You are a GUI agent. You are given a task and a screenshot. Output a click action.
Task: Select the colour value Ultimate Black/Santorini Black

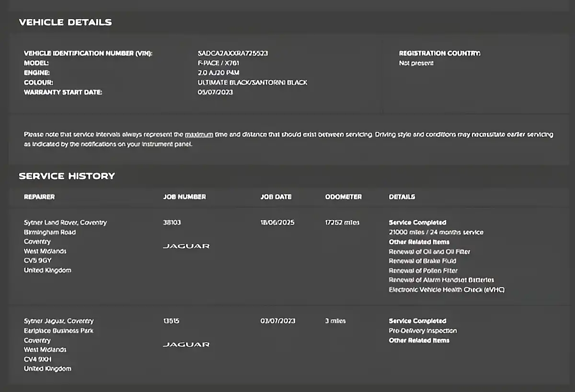tap(253, 82)
